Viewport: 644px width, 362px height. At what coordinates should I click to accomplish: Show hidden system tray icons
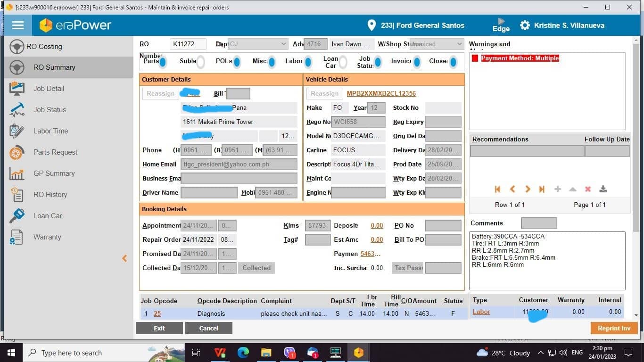(x=540, y=353)
